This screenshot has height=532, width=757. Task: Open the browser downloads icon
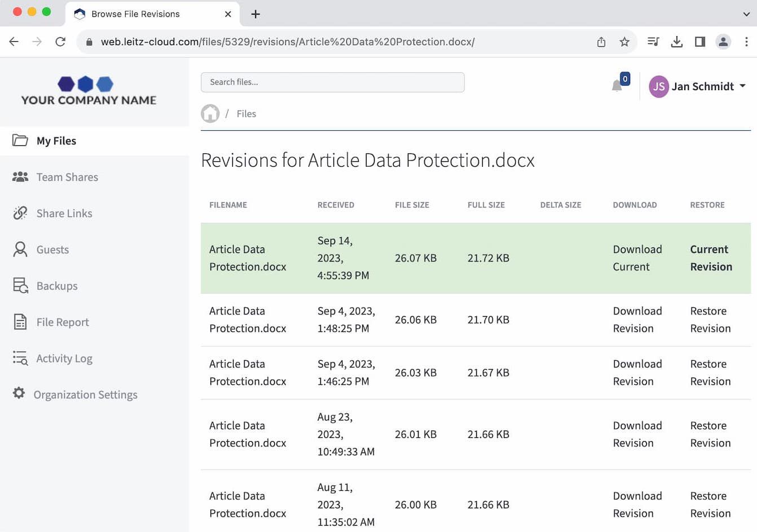tap(677, 42)
